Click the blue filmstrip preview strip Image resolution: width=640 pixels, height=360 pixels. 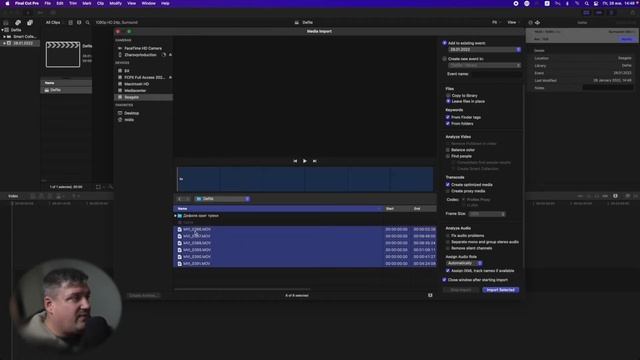pyautogui.click(x=305, y=179)
